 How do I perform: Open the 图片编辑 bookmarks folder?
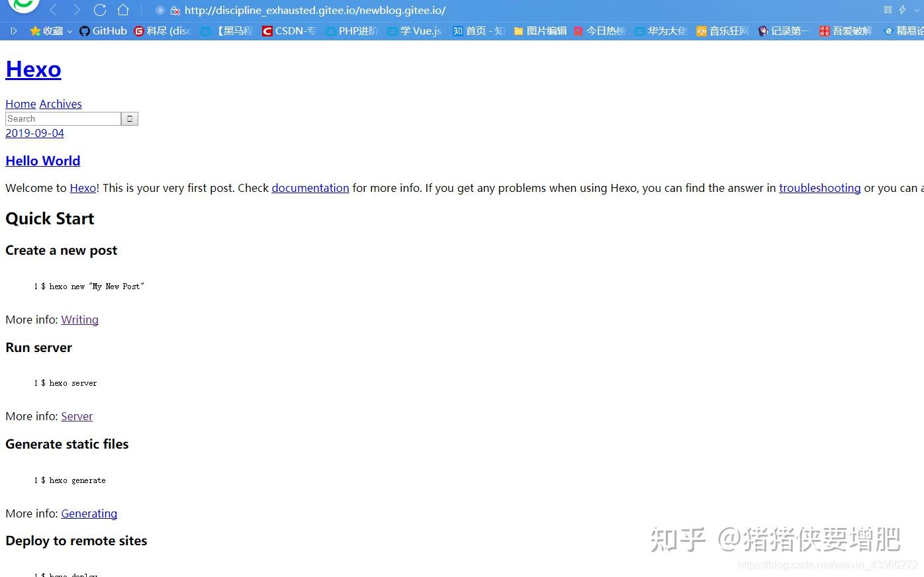pyautogui.click(x=539, y=30)
